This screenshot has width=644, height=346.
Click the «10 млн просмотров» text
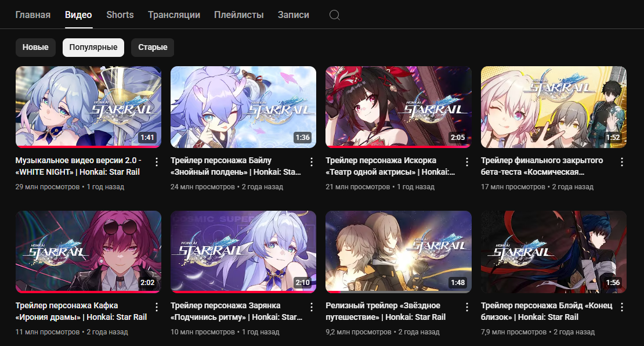[x=203, y=332]
